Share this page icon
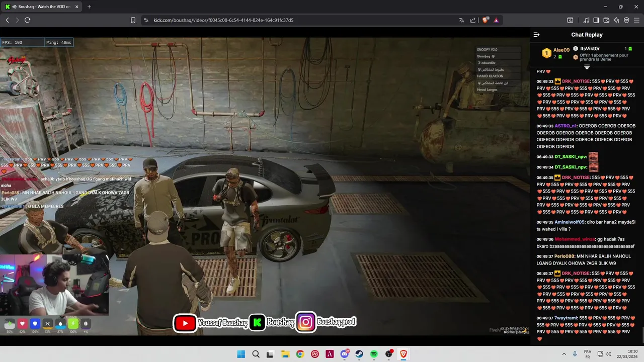 pyautogui.click(x=473, y=20)
